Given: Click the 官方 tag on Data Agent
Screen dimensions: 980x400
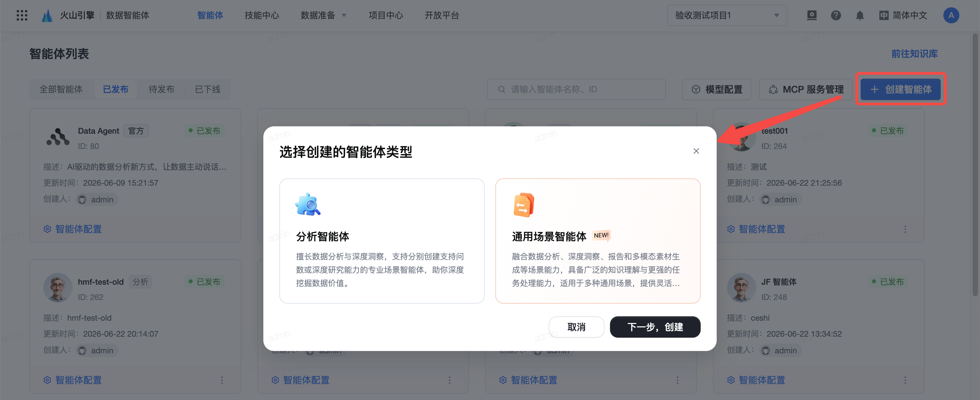Looking at the screenshot, I should [136, 131].
